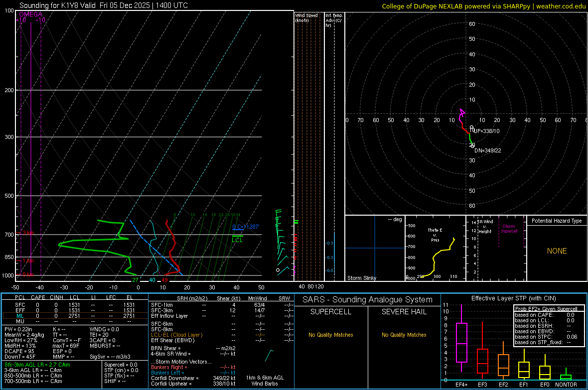Image resolution: width=588 pixels, height=390 pixels.
Task: Click the Storm Slinky label
Action: (x=361, y=278)
